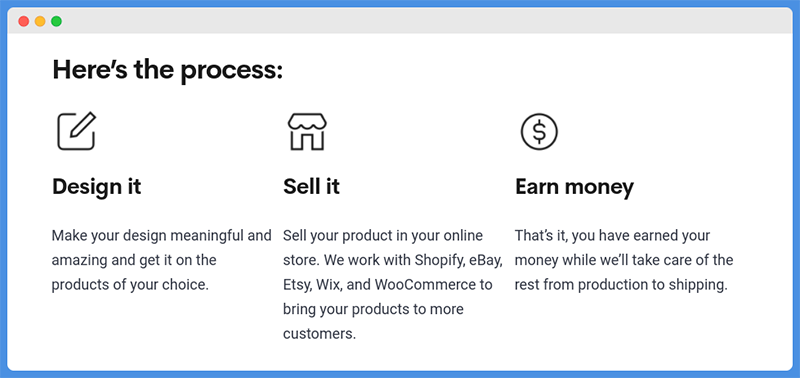Click the red close window dot
Image resolution: width=800 pixels, height=378 pixels.
coord(23,21)
